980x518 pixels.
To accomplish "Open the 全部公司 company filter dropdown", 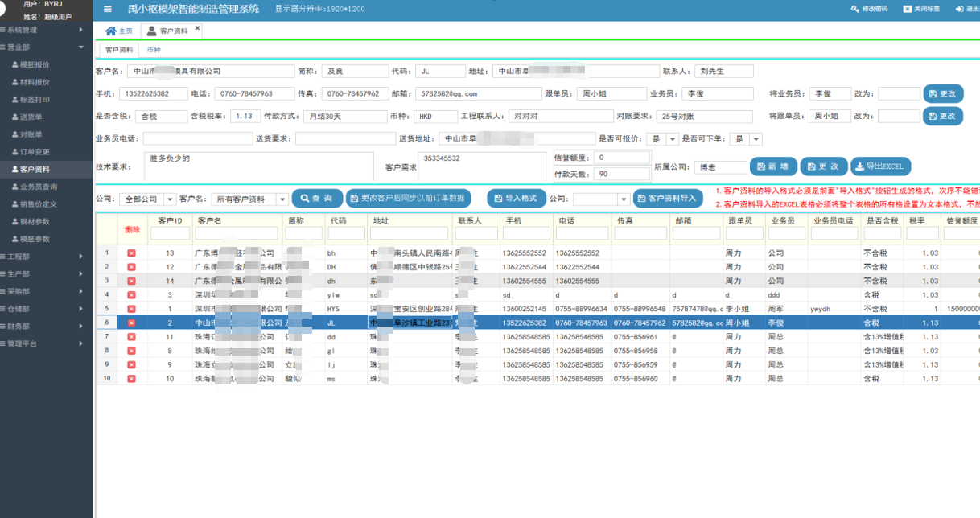I will [x=170, y=199].
